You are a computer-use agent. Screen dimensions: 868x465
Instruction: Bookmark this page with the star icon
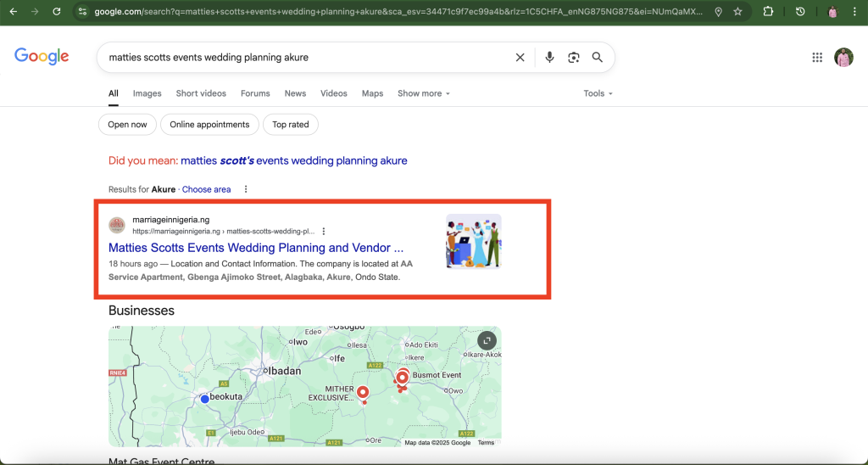(737, 12)
